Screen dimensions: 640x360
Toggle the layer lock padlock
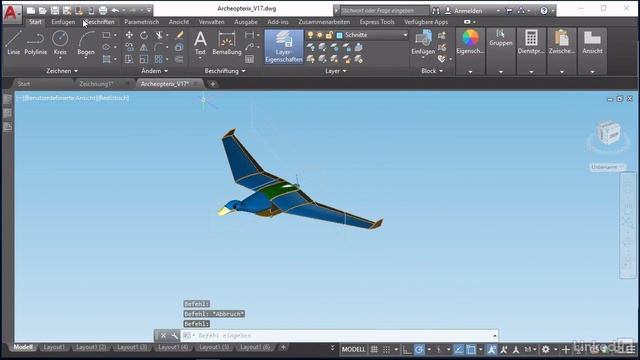click(329, 35)
